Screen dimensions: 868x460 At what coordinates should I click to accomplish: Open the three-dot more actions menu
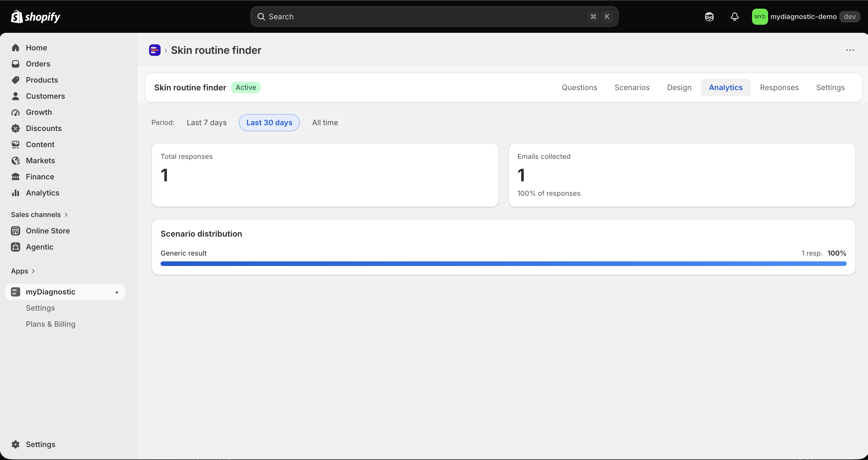tap(850, 50)
